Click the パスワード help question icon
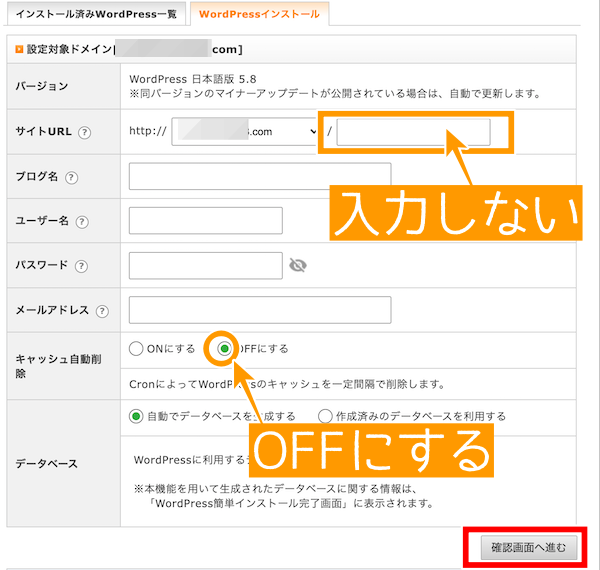The width and height of the screenshot is (600, 570). pos(81,266)
